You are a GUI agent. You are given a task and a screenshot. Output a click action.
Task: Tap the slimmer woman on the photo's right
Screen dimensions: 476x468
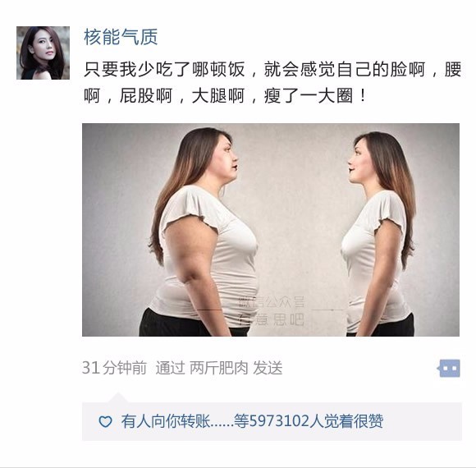coord(379,234)
